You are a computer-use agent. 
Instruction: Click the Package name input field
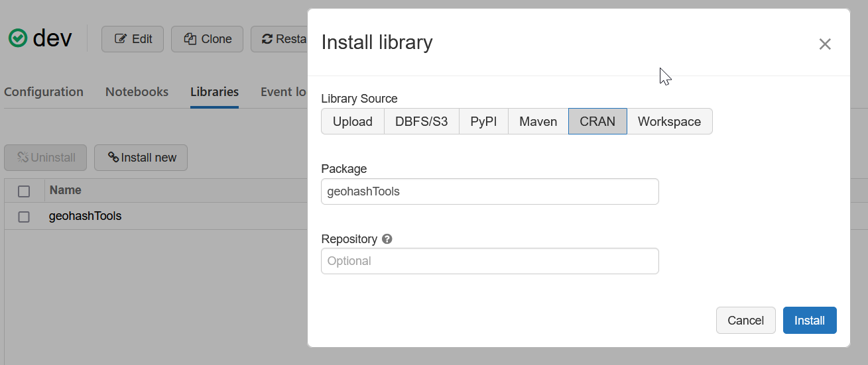pos(489,192)
